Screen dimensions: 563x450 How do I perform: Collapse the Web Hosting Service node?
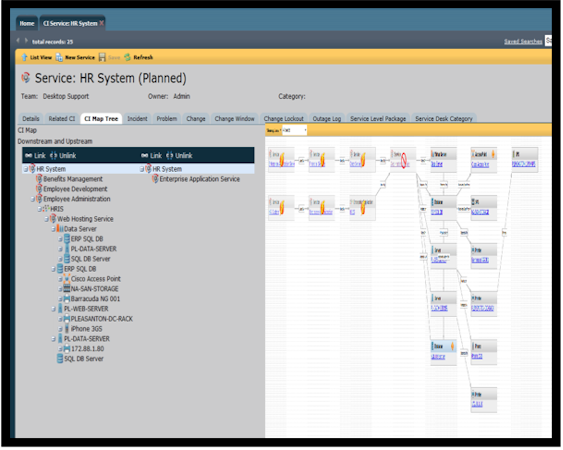(46, 219)
